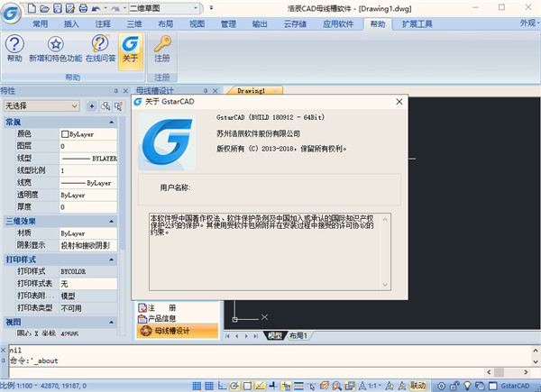Switch to the 布局1 layout tab
Viewport: 541px width, 392px height.
pyautogui.click(x=298, y=335)
